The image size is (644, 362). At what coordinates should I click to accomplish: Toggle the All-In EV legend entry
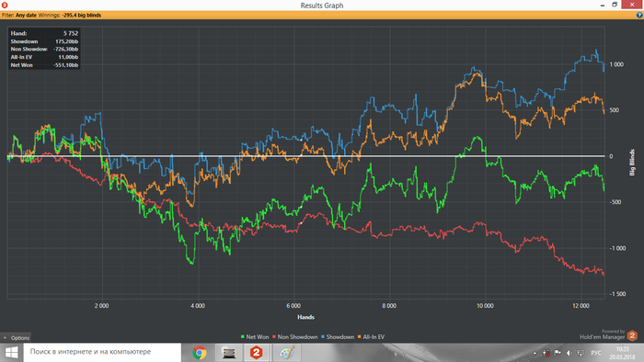pyautogui.click(x=372, y=337)
